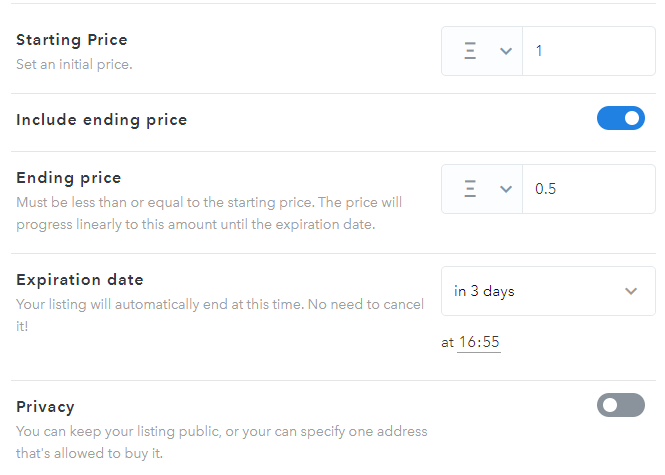Click the "Set an initial price." hint text
This screenshot has width=665, height=475.
pos(74,64)
